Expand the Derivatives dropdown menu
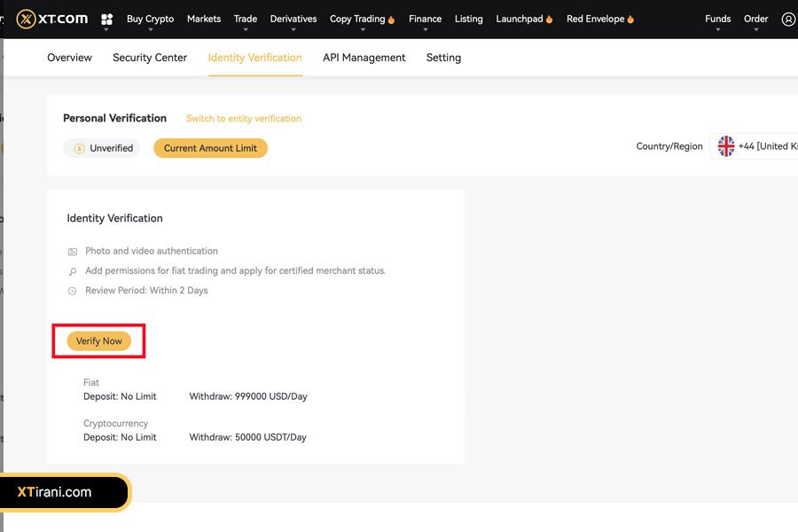This screenshot has width=798, height=532. pos(293,20)
